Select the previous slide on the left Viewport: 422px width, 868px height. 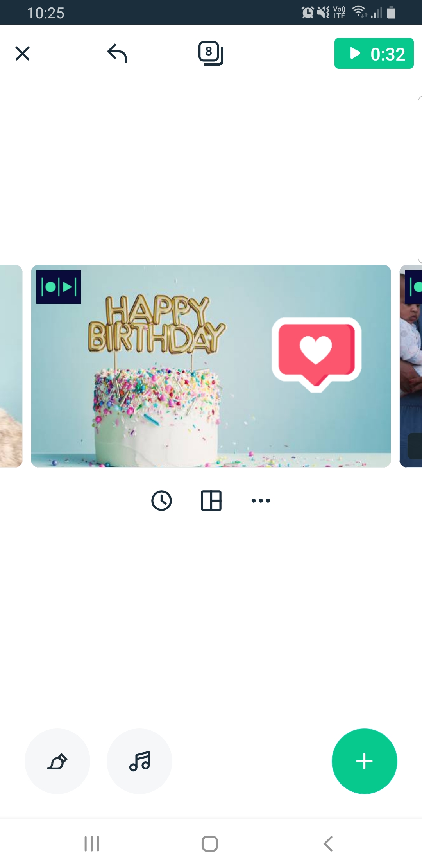pos(11,366)
